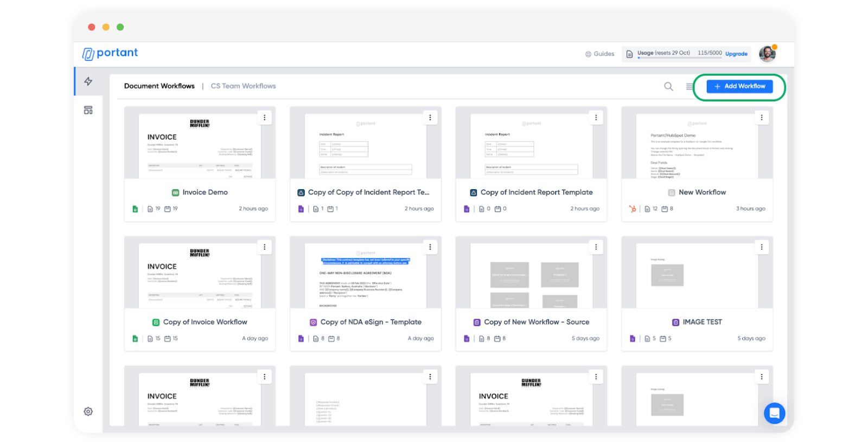This screenshot has width=868, height=446.
Task: Open options menu for Copy of NDA eSign card
Action: click(x=430, y=247)
